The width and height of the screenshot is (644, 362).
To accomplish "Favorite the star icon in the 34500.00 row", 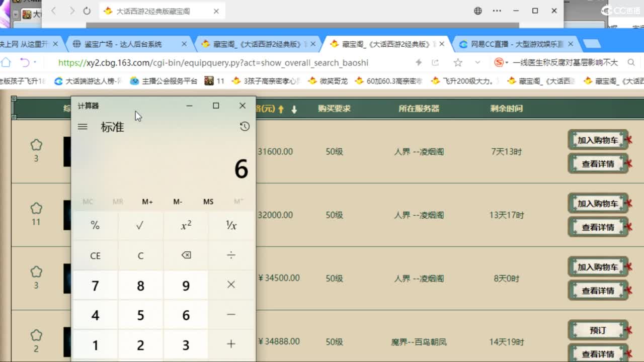I will coord(36,272).
